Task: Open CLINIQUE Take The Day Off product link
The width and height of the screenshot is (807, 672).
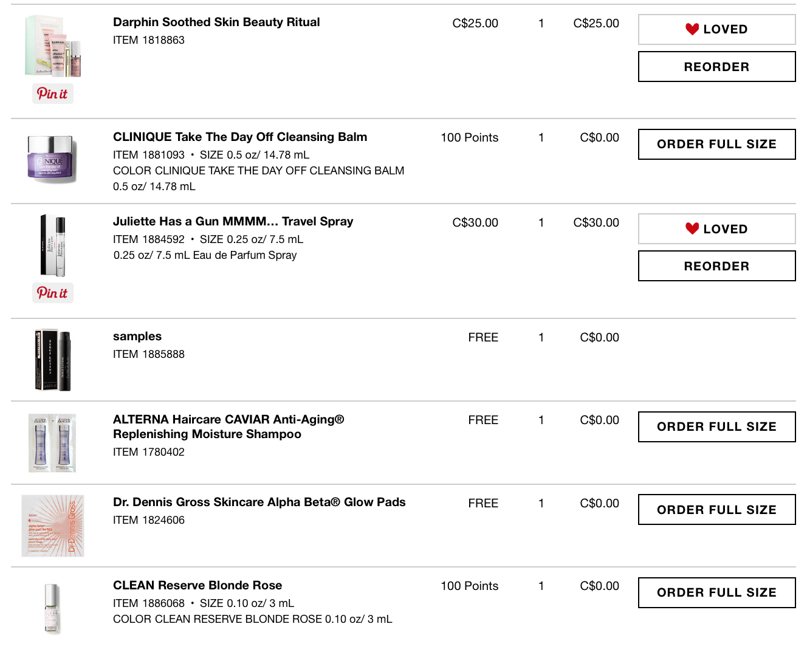Action: (x=240, y=137)
